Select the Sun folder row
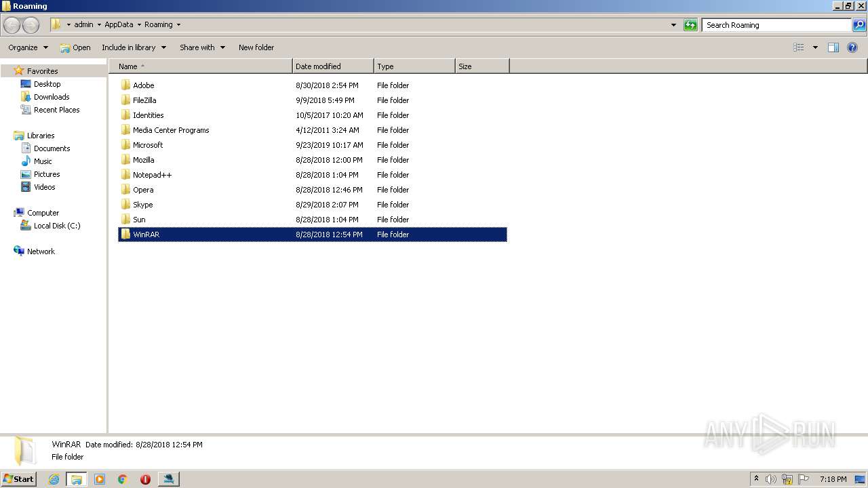 pyautogui.click(x=313, y=220)
